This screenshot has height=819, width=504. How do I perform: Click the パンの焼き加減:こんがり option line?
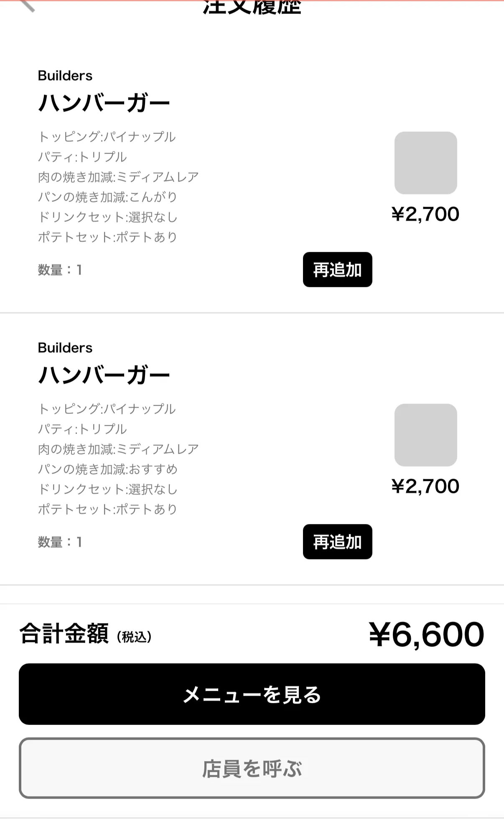[x=107, y=197]
